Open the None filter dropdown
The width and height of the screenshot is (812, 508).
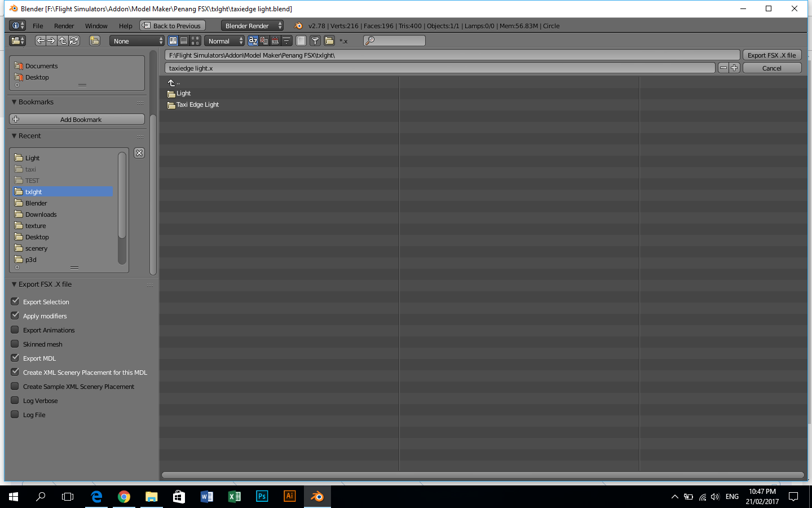tap(136, 40)
